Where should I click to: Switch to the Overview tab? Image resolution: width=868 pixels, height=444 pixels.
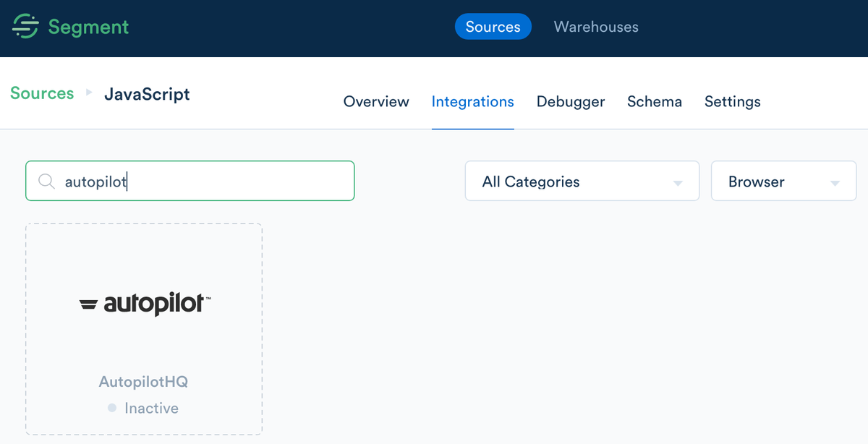point(375,102)
